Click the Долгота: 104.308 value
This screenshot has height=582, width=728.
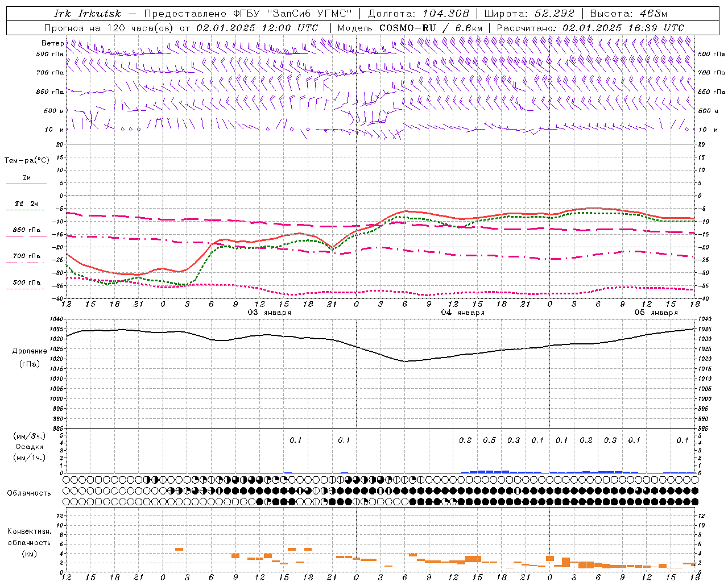[419, 14]
